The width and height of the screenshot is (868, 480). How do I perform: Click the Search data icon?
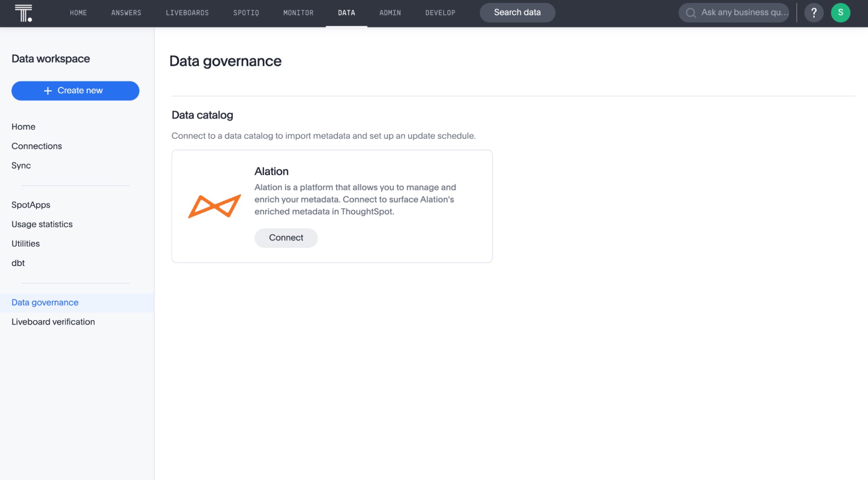pos(518,13)
